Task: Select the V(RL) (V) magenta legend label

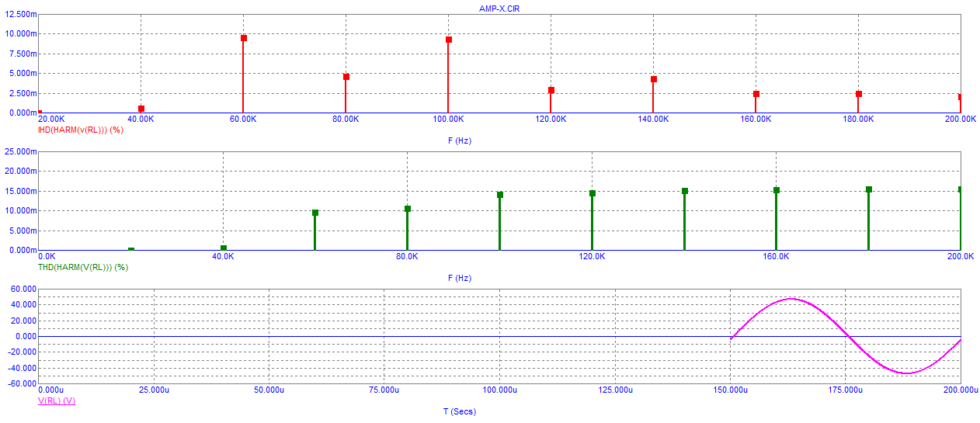Action: pos(57,400)
